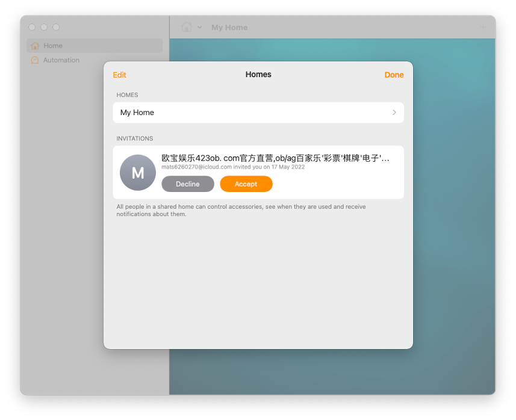
Task: Select Automation in the sidebar
Action: 95,60
